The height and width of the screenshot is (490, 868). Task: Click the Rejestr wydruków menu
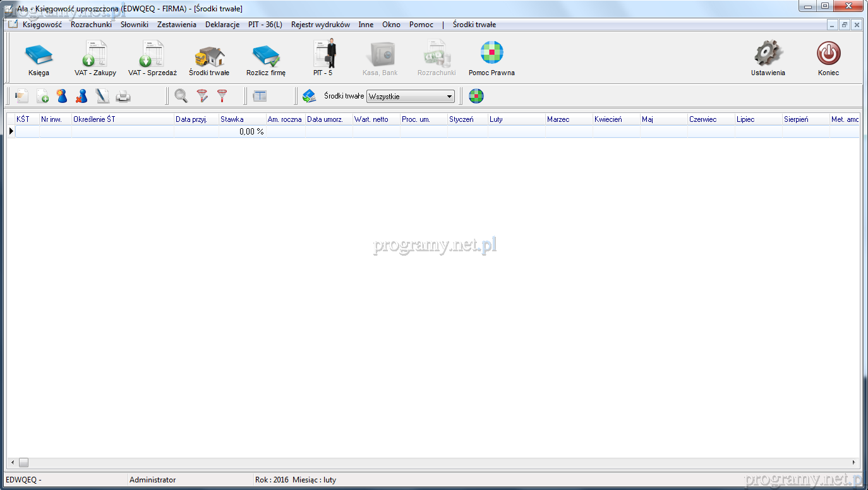point(320,25)
